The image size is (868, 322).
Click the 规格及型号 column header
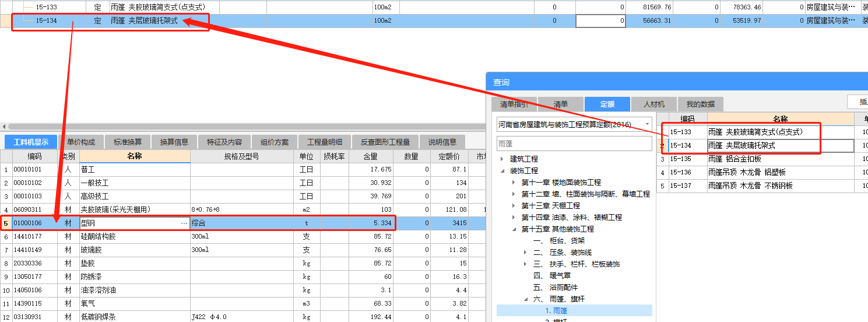[241, 156]
